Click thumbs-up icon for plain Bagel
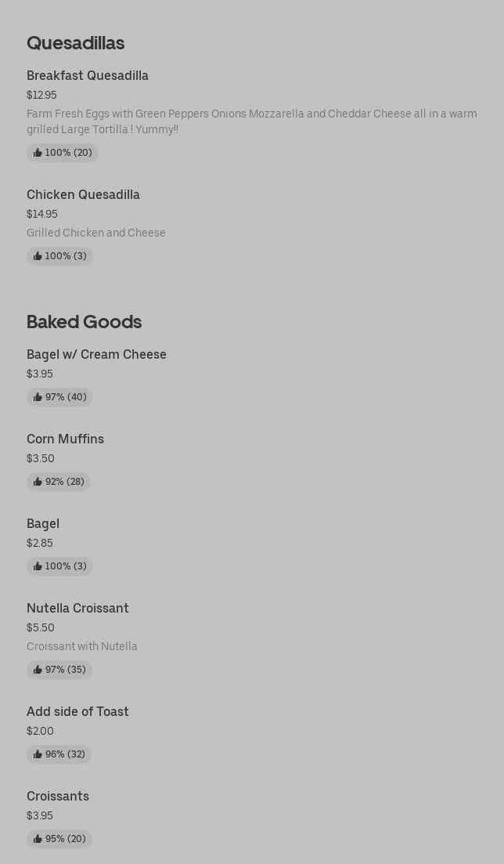This screenshot has height=864, width=504. click(38, 566)
